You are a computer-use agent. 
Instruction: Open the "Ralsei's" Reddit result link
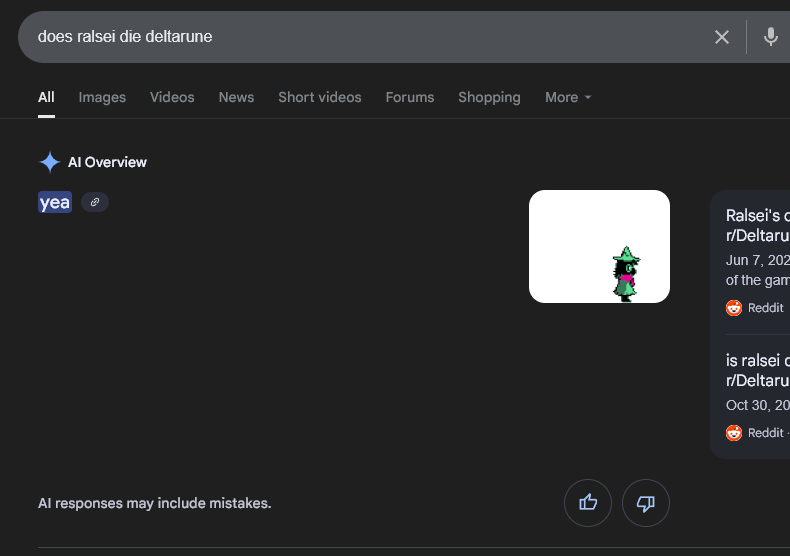[x=758, y=226]
